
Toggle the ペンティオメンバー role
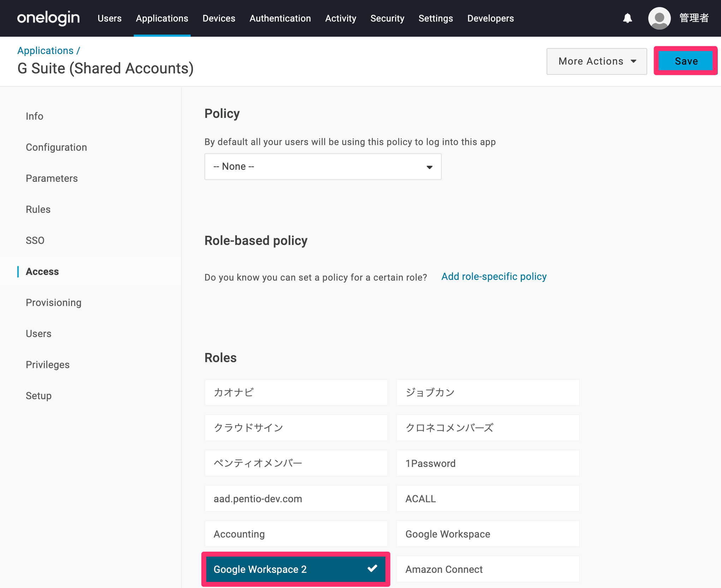coord(296,463)
